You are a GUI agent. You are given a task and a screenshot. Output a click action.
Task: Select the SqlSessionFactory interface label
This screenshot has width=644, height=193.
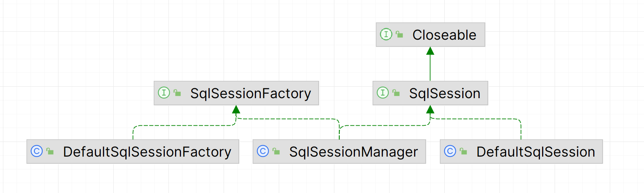[250, 93]
